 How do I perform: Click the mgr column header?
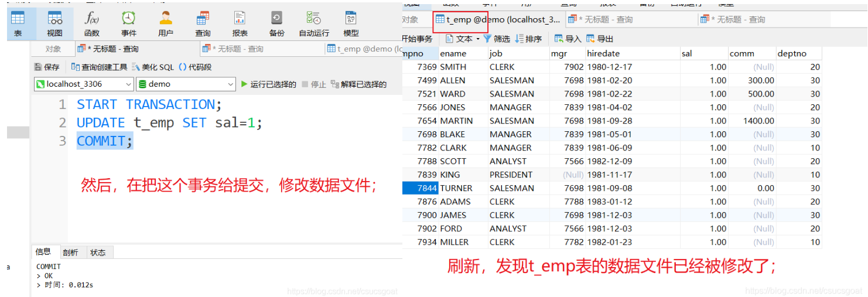568,53
